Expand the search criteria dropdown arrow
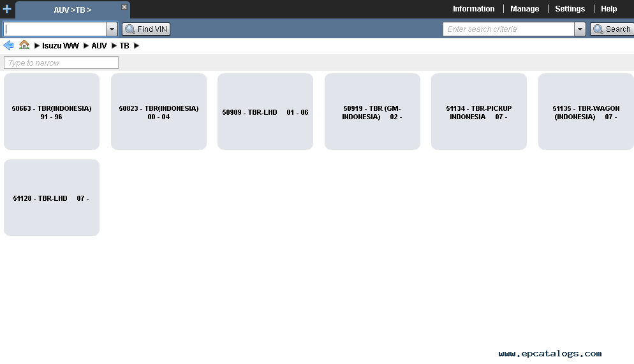The height and width of the screenshot is (364, 634). pyautogui.click(x=580, y=29)
